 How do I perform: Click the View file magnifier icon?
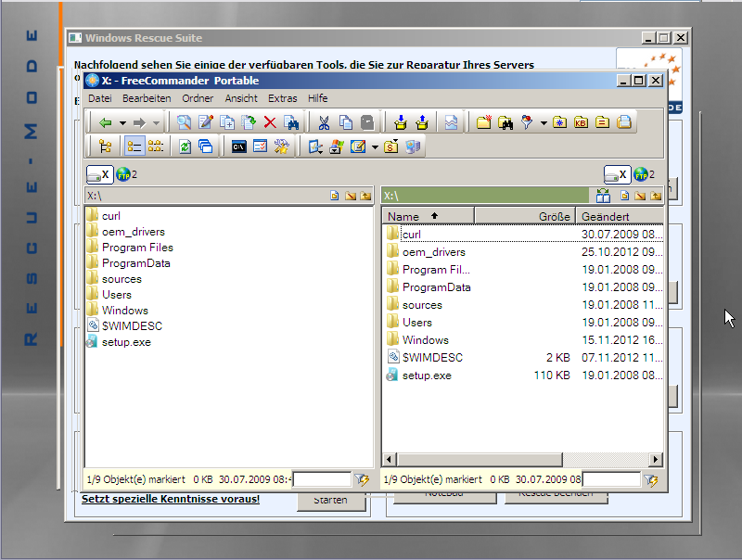[184, 122]
